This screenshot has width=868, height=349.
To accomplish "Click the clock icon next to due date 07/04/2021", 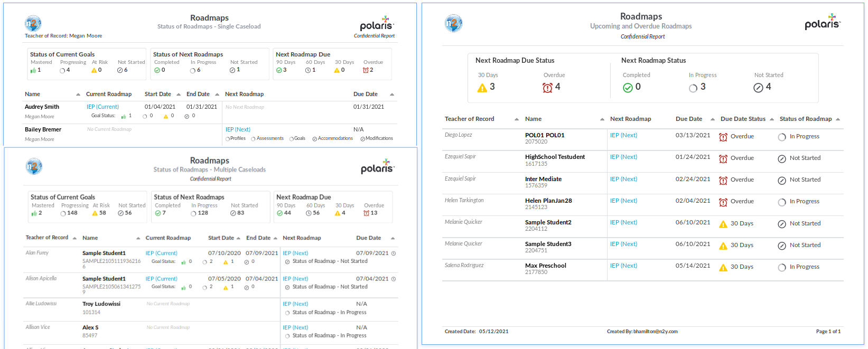I will coord(394,279).
